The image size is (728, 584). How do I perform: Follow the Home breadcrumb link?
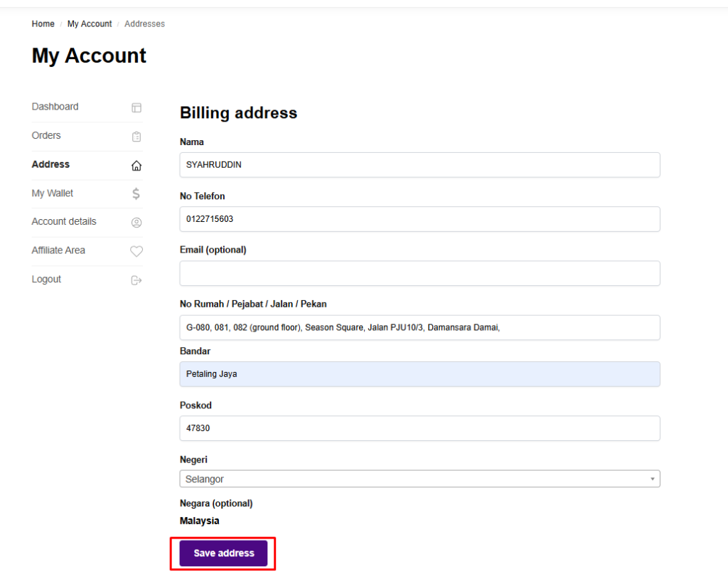(x=43, y=23)
